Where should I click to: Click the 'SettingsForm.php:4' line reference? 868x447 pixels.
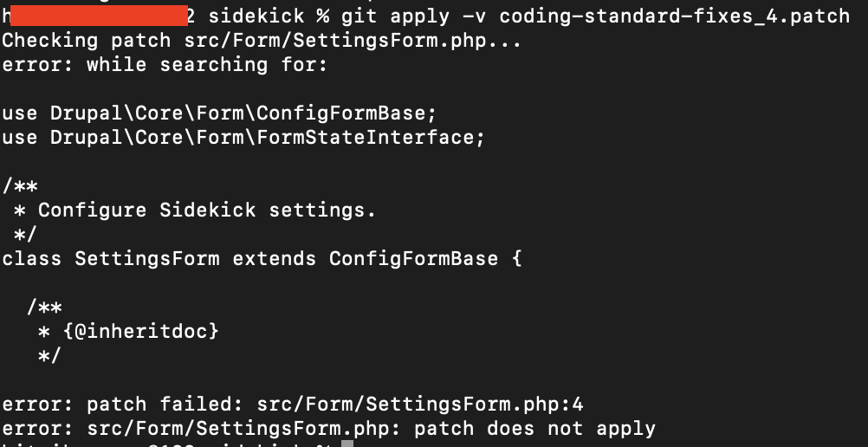[x=475, y=405]
